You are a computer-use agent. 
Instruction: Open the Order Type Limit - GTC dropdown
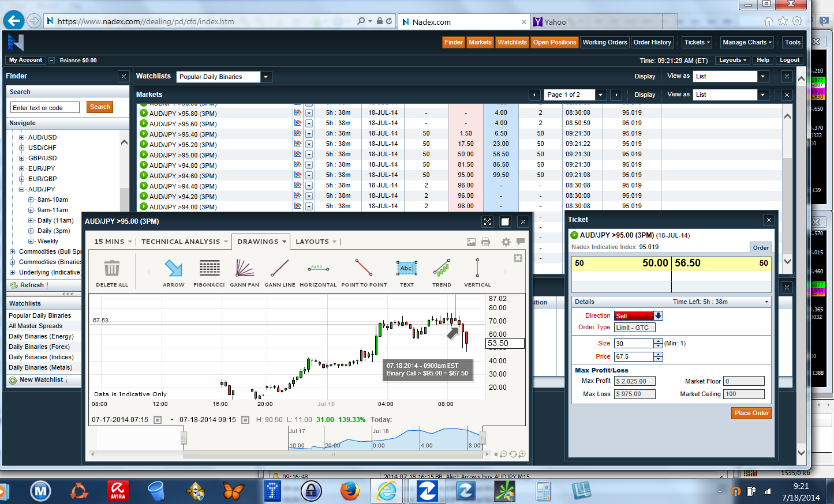(x=634, y=328)
